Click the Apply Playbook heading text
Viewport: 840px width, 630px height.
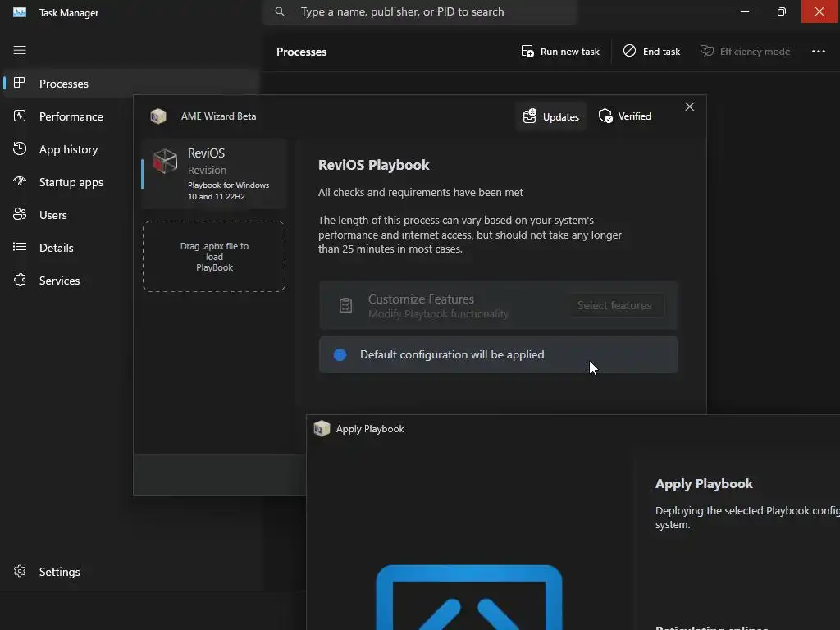coord(704,484)
